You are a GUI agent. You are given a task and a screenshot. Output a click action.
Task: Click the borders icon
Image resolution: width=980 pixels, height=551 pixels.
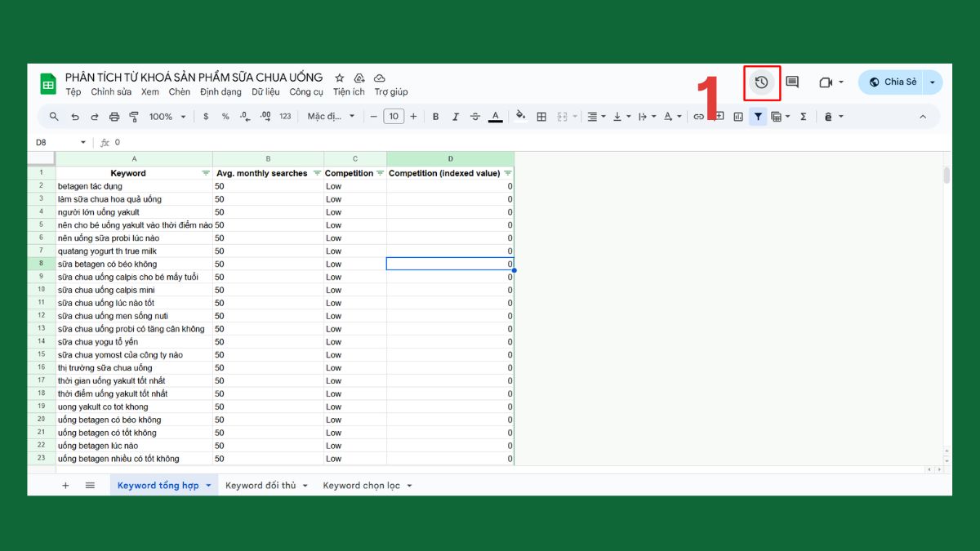tap(541, 116)
